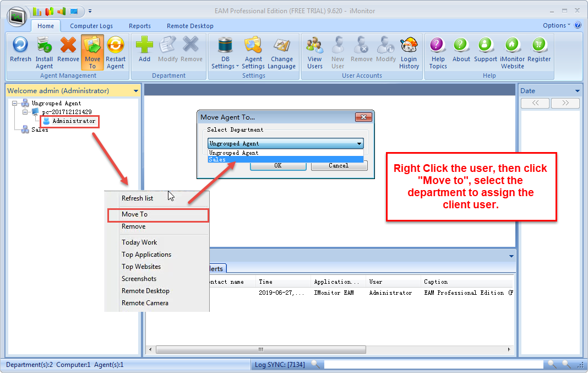Click the search input field in status bar
Screen dimensions: 588x373
click(433, 364)
